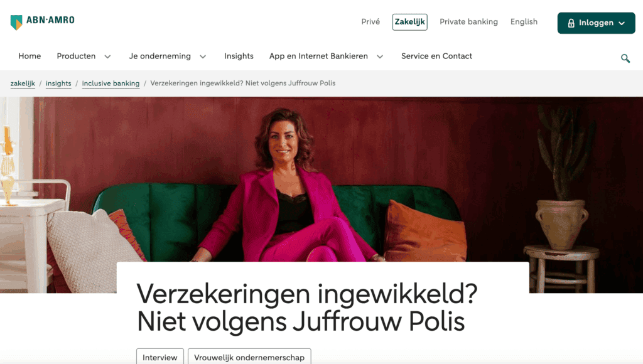Open the Insights menu item
Screen dimensions: 643x364
(x=239, y=56)
